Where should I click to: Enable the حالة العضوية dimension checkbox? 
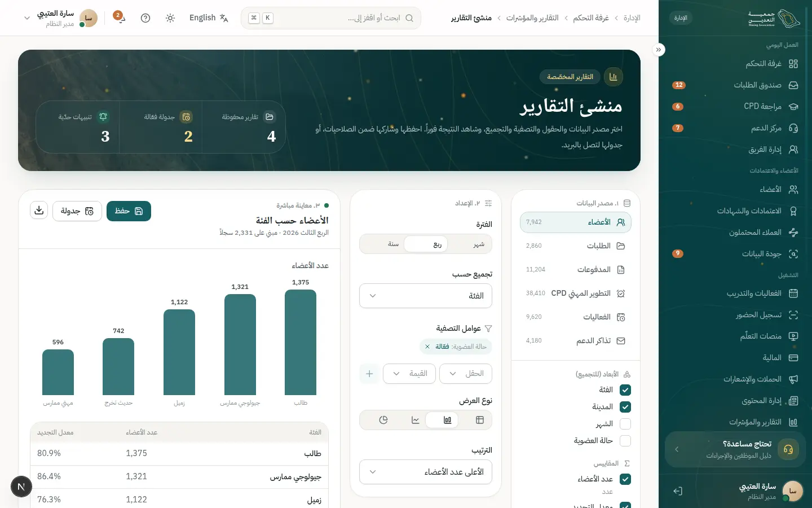click(625, 441)
